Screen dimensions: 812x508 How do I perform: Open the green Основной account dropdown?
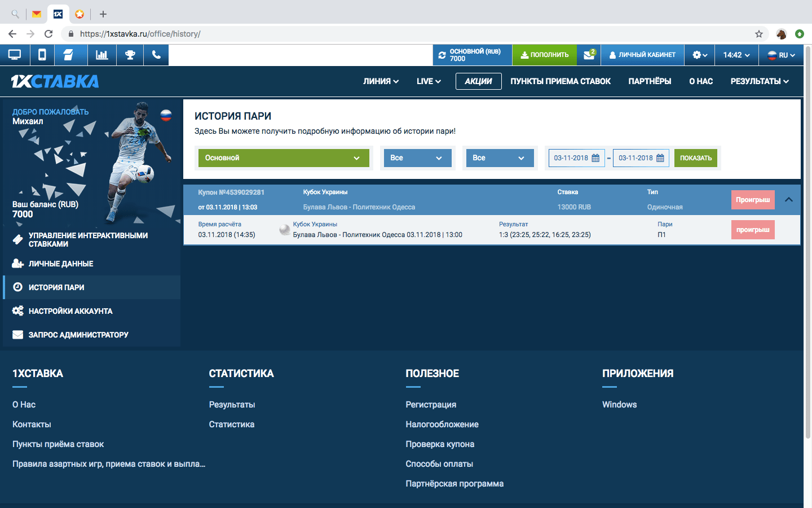click(284, 158)
